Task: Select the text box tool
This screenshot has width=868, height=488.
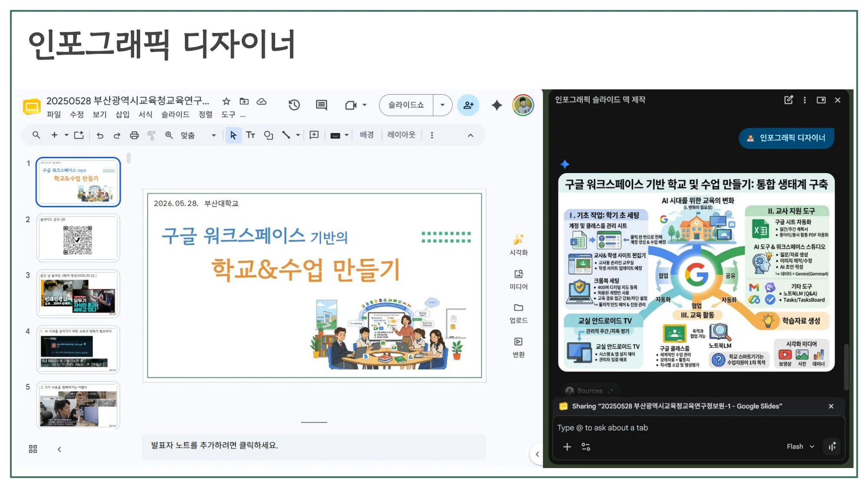Action: [250, 135]
